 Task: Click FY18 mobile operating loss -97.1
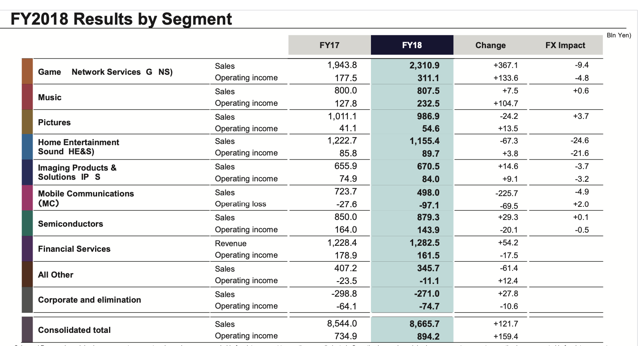[429, 205]
